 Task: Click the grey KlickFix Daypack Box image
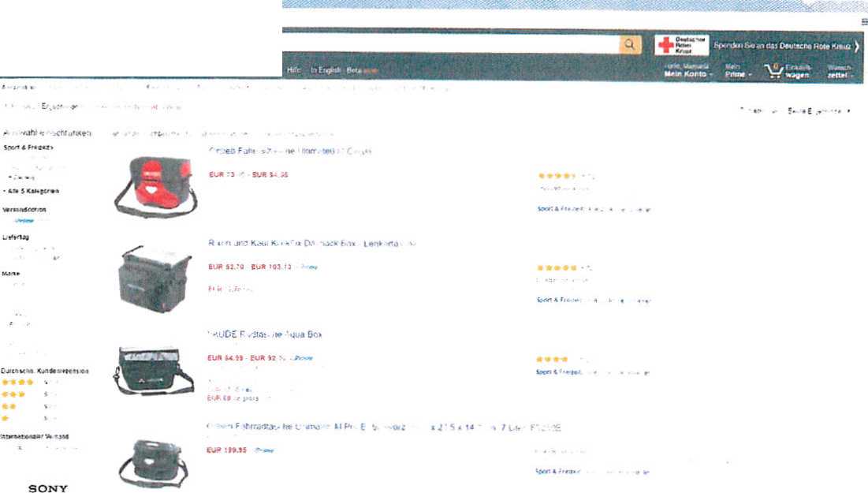155,279
